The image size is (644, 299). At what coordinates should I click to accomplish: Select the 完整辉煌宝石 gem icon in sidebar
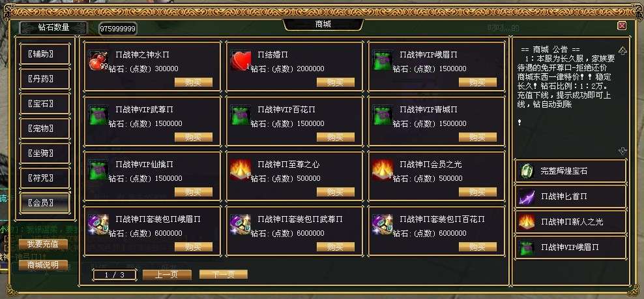tap(526, 171)
